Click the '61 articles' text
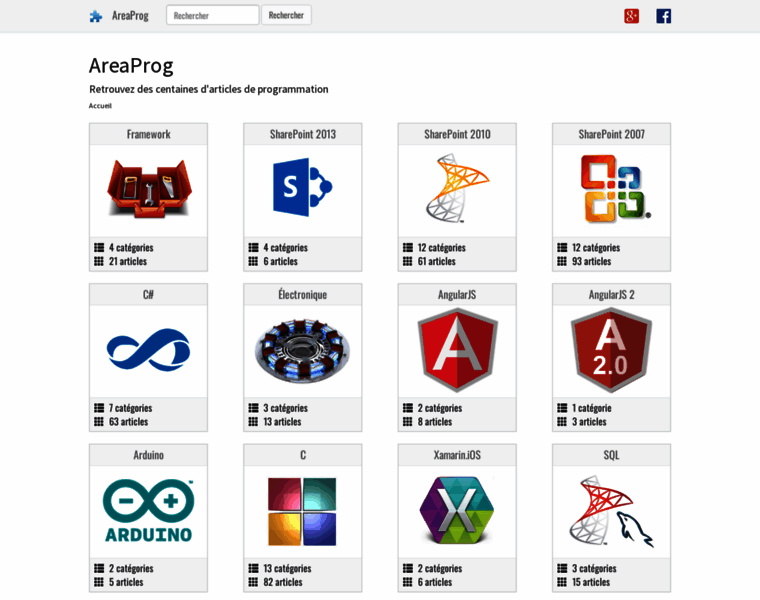This screenshot has height=600, width=760. [436, 261]
